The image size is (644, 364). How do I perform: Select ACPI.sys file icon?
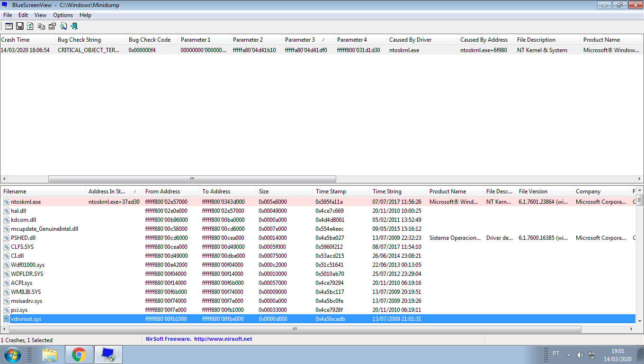[x=6, y=283]
